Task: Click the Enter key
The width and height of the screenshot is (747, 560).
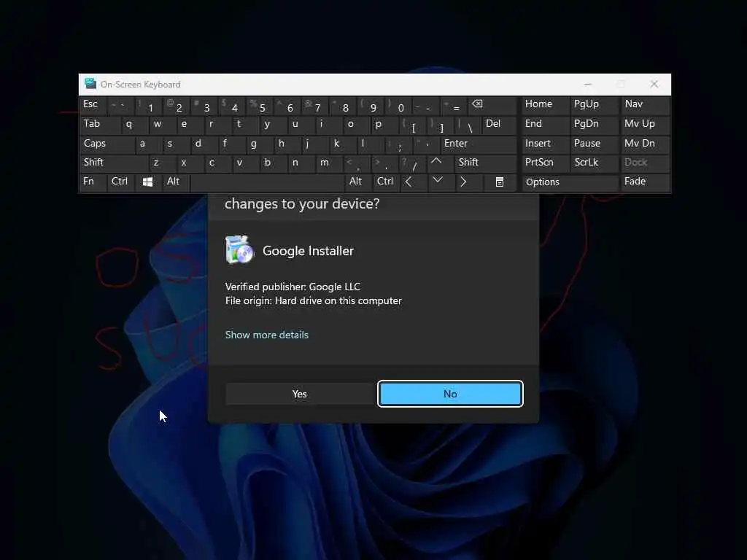Action: point(479,144)
